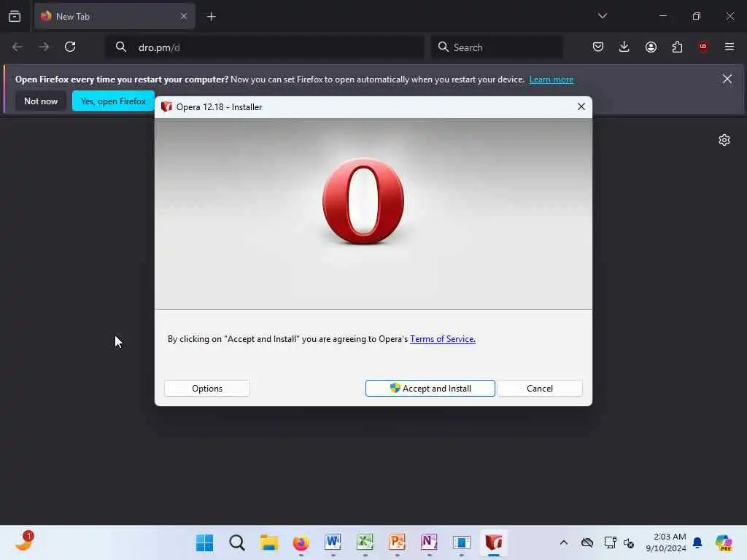The width and height of the screenshot is (747, 560).
Task: Select Opera installer taskbar icon
Action: (x=494, y=542)
